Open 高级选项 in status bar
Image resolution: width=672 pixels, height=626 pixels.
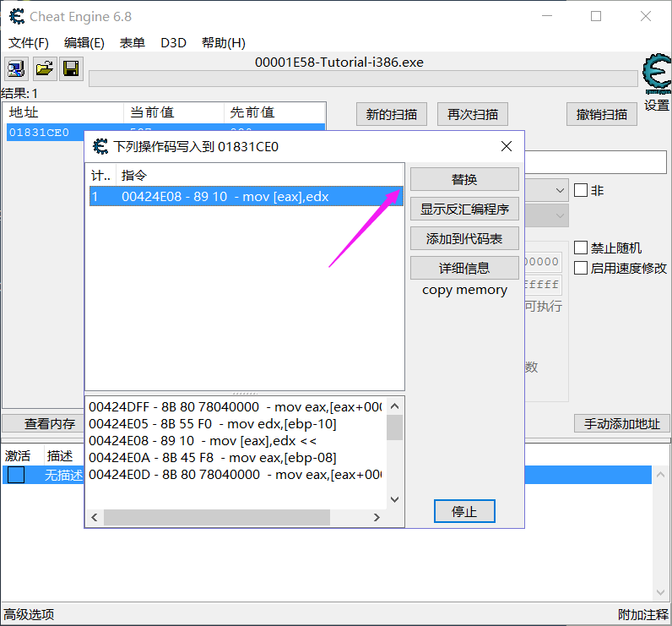click(29, 614)
